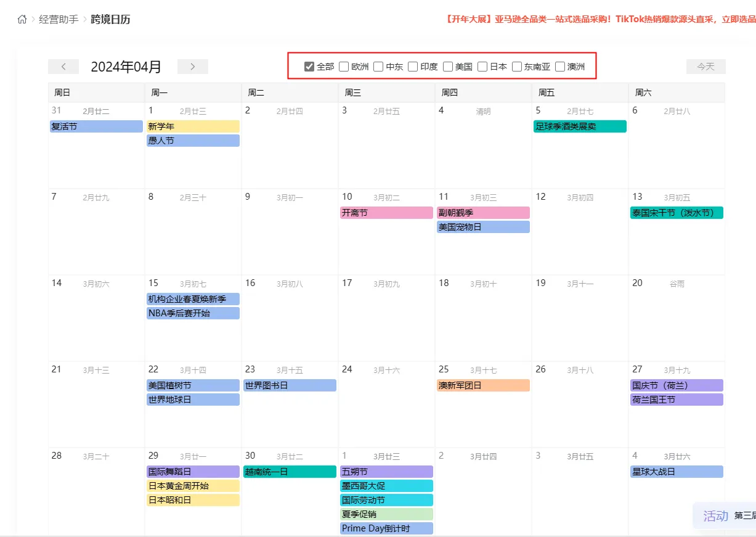
Task: Open 泰国宋干节（泼水节）event
Action: point(677,213)
